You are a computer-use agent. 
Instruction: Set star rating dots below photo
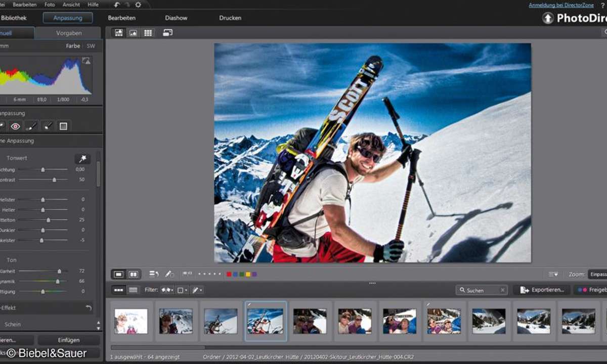209,274
